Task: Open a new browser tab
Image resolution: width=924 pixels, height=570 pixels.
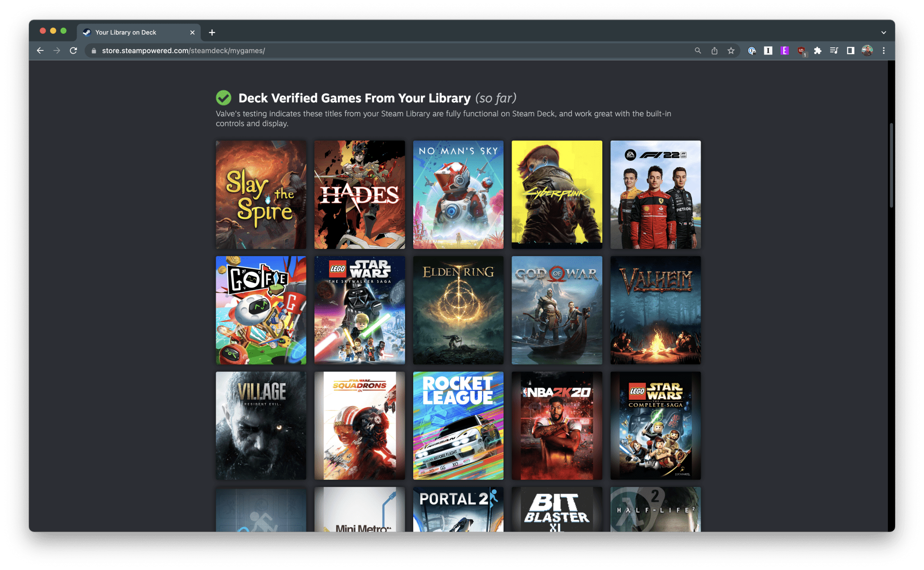Action: pyautogui.click(x=212, y=32)
